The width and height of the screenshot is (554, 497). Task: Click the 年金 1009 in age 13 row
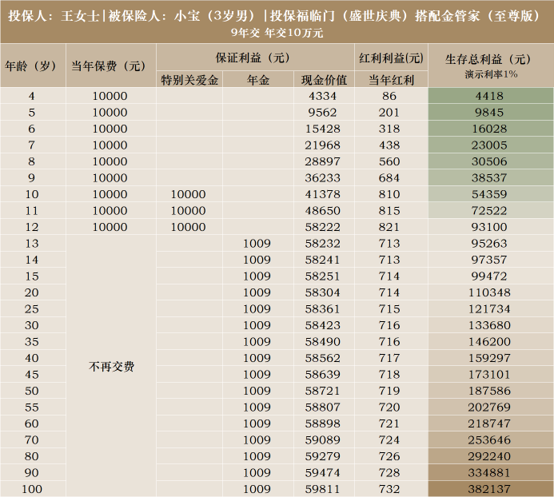[257, 244]
